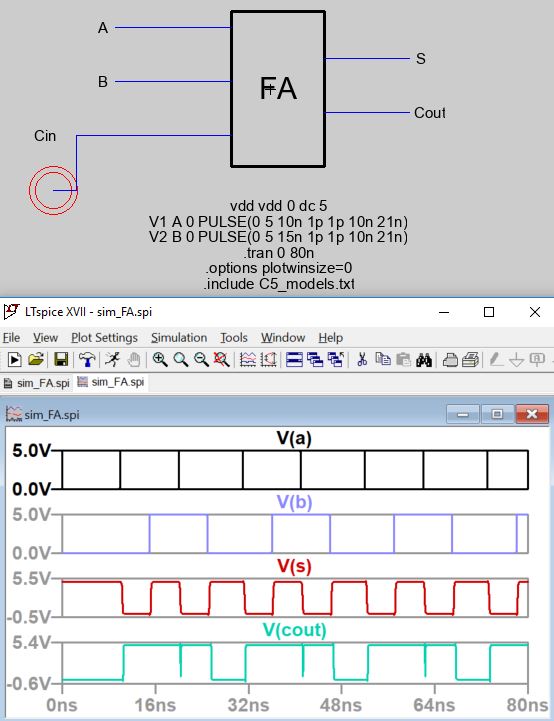Click the Print printer icon
Screen dimensions: 554x721
coord(450,360)
